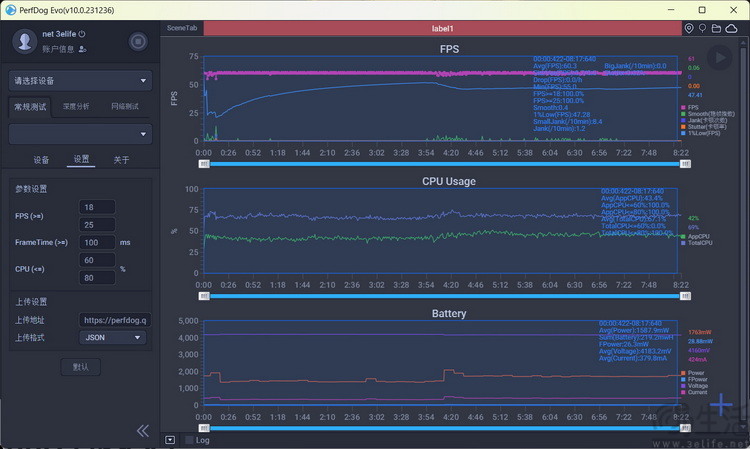
Task: Toggle the TotalCPU legend entry
Action: tap(697, 243)
